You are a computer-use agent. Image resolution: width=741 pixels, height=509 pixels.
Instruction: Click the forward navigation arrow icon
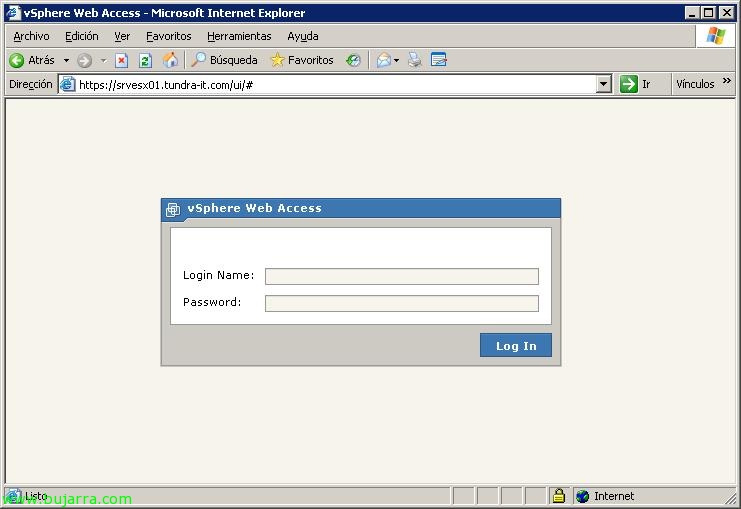[85, 60]
